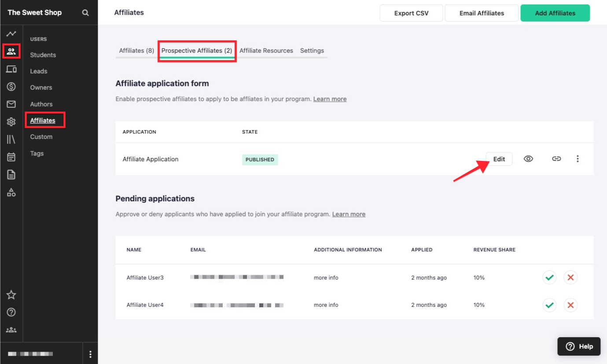
Task: Open the Settings gear icon in sidebar
Action: 11,122
